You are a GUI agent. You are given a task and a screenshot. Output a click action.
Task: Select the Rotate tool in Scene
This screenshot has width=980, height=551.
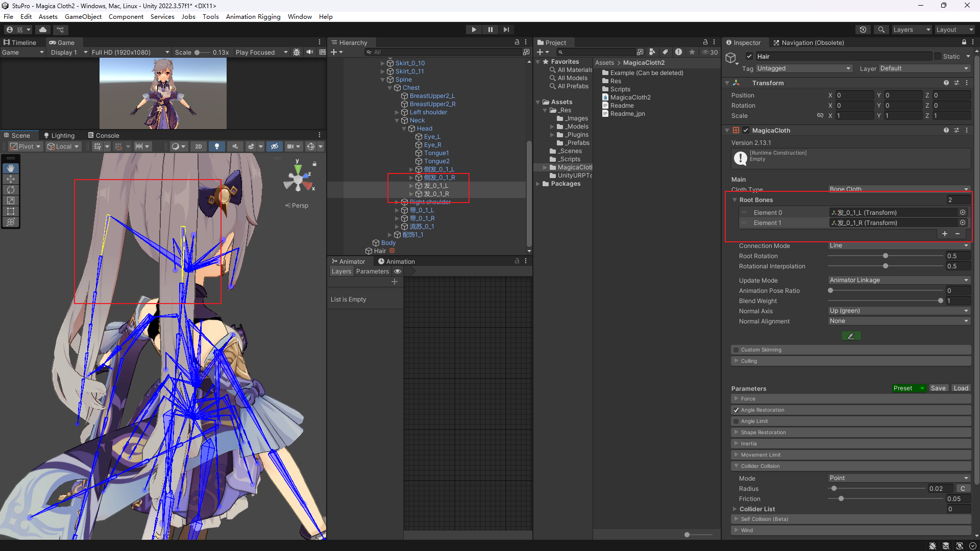click(x=11, y=190)
